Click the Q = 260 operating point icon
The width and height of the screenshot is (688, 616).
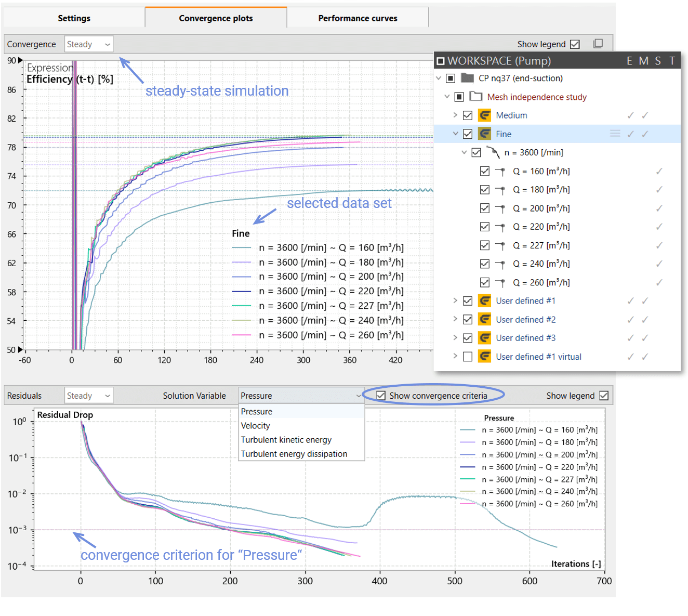tap(500, 283)
